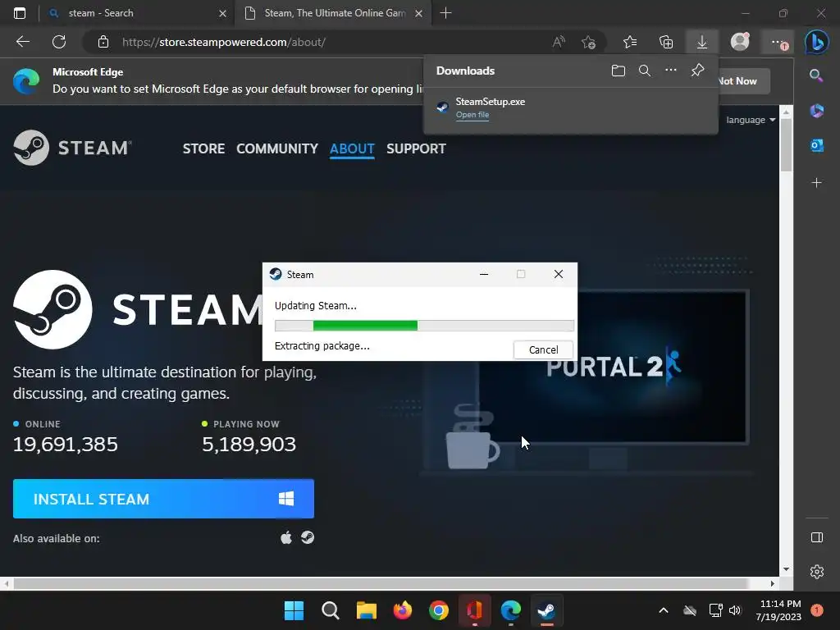Open Edge Settings and more menu
The image size is (840, 630).
pyautogui.click(x=778, y=42)
